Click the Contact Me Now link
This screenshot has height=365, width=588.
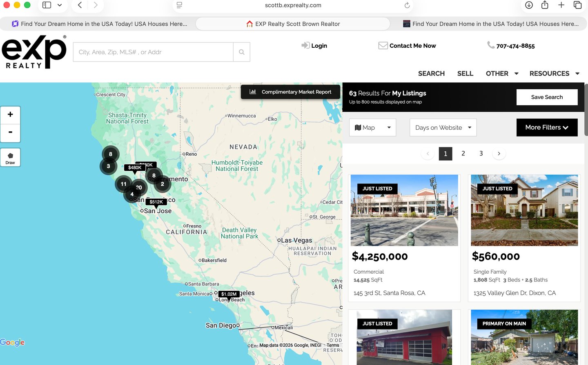(x=412, y=46)
